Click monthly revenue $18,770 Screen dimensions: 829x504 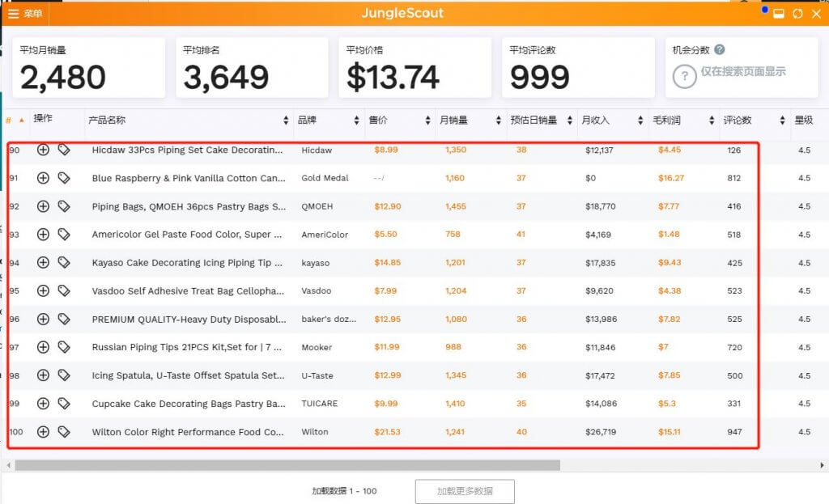click(x=600, y=206)
